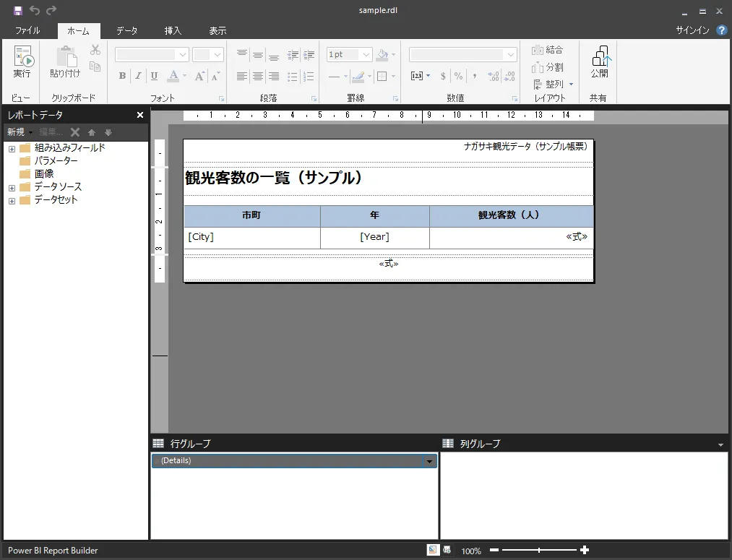Click the Save icon in title bar
The height and width of the screenshot is (560, 732).
pos(18,10)
